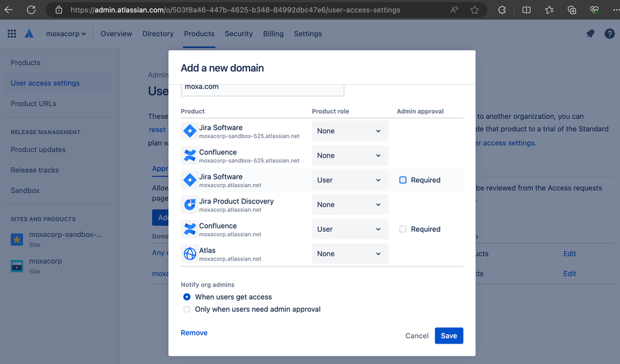Open browser Extensions puzzle icon
Screen dimensions: 620x364
tap(502, 10)
